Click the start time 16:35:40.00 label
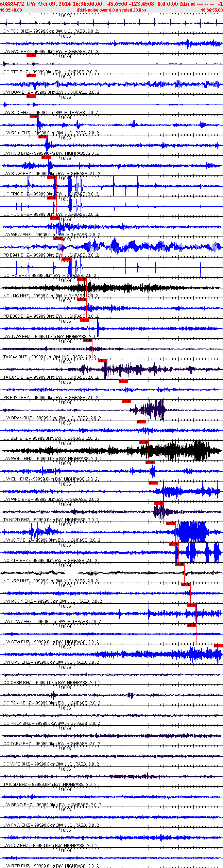Screen dimensions: 223x868 pyautogui.click(x=11, y=10)
